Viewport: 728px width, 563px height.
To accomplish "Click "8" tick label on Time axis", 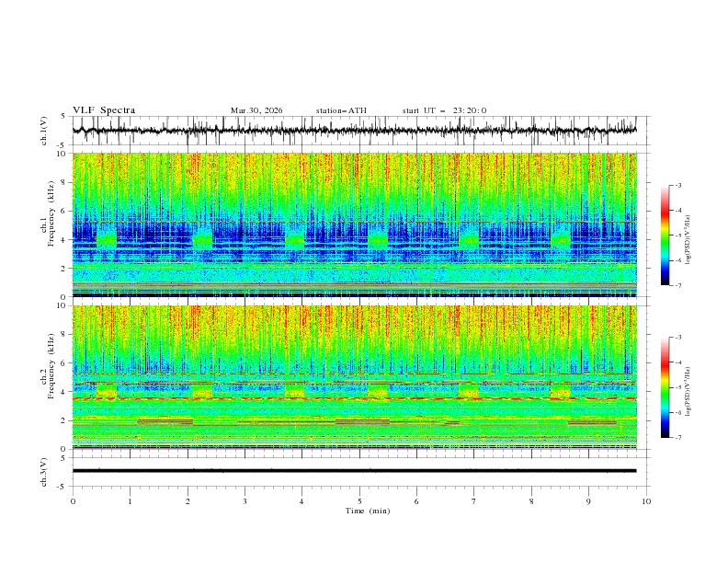I will (531, 501).
